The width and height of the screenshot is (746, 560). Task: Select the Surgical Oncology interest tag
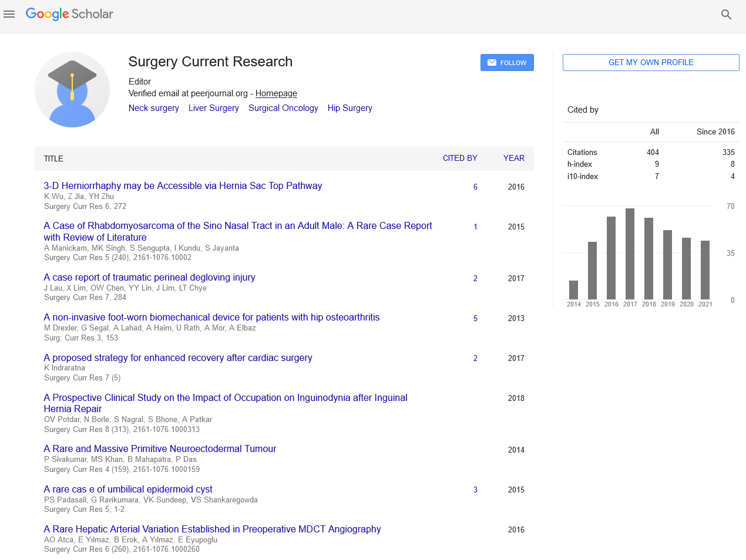coord(283,108)
